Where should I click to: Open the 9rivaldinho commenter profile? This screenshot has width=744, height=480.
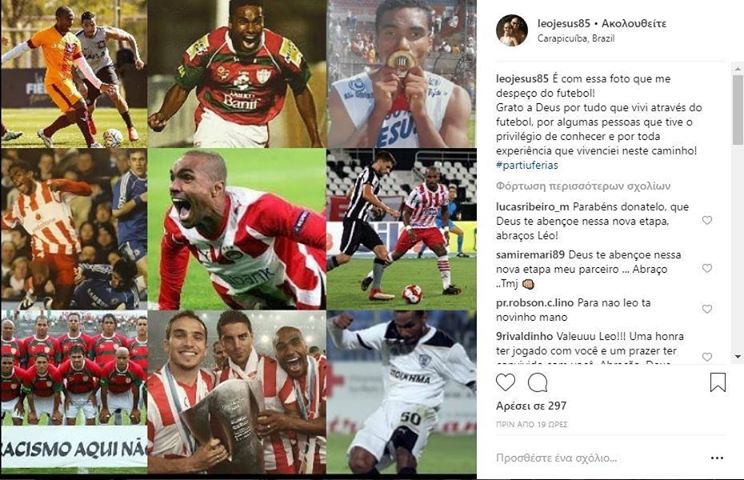(x=524, y=336)
